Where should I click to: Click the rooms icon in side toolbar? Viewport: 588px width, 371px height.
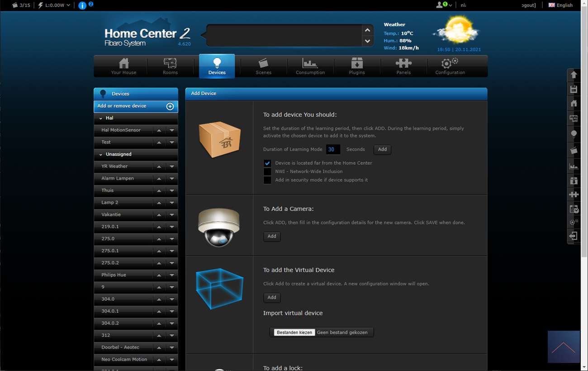click(574, 119)
